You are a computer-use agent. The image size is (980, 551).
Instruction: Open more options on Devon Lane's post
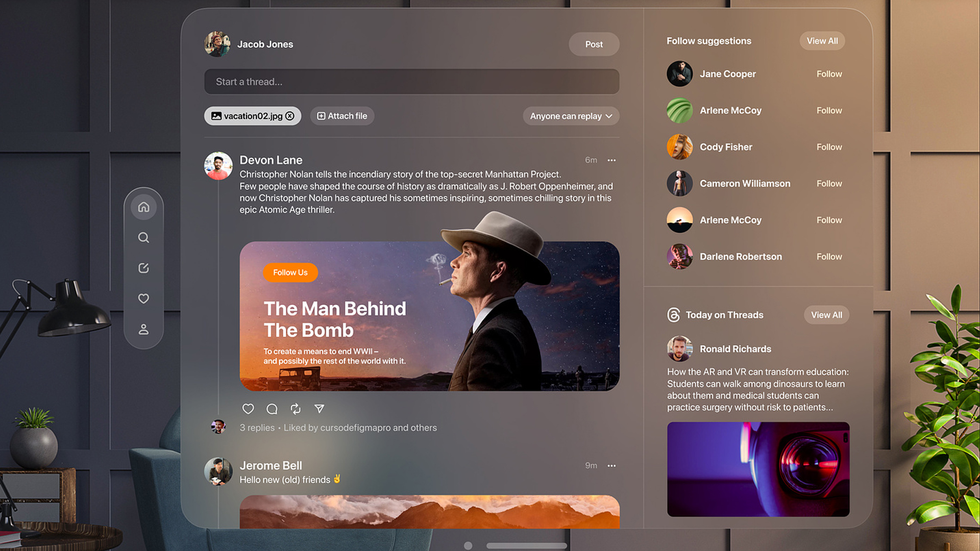611,160
